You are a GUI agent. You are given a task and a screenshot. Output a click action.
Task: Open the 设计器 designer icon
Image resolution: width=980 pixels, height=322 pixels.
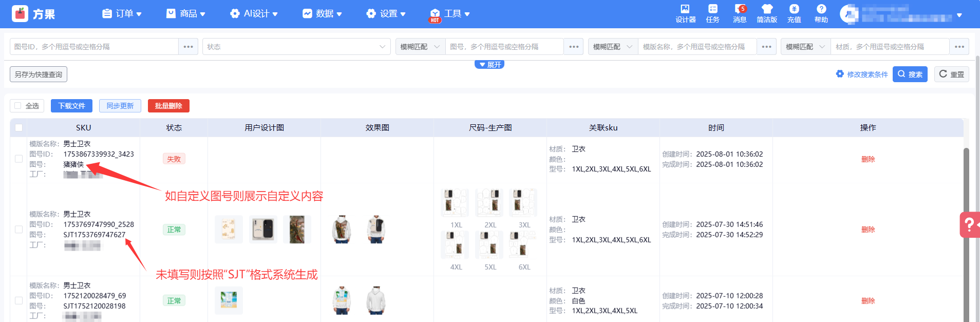pos(685,13)
